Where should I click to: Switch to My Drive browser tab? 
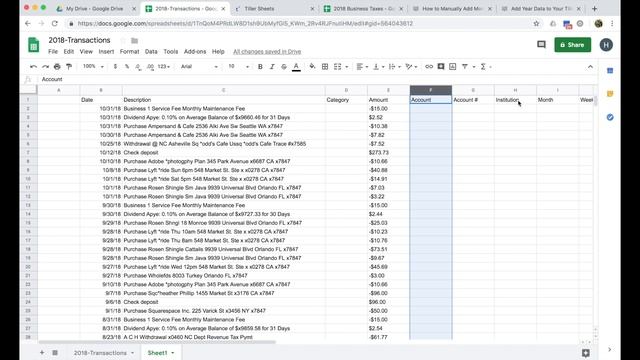[94, 9]
